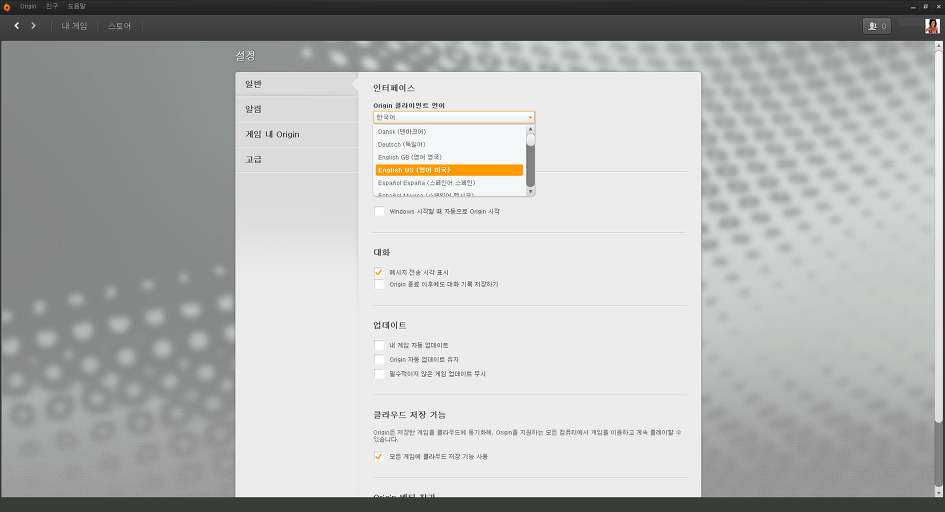This screenshot has width=945, height=512.
Task: Open the 도움말 menu
Action: pos(77,6)
